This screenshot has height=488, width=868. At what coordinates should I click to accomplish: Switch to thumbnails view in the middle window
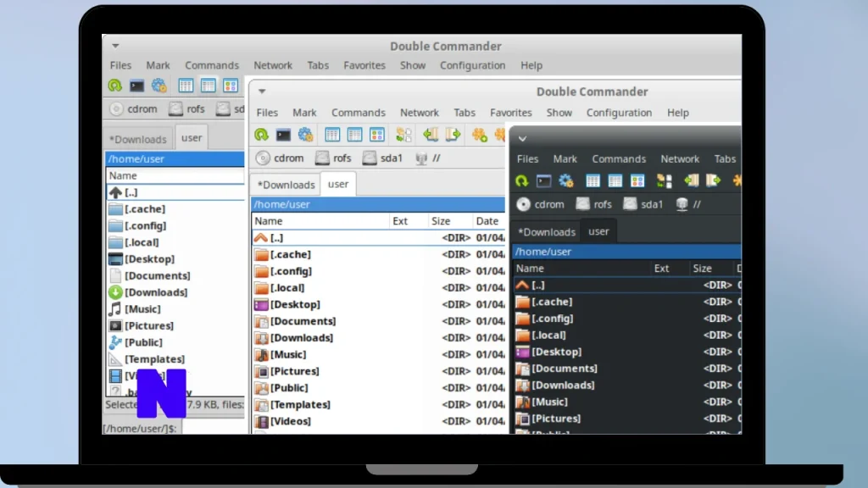[377, 135]
